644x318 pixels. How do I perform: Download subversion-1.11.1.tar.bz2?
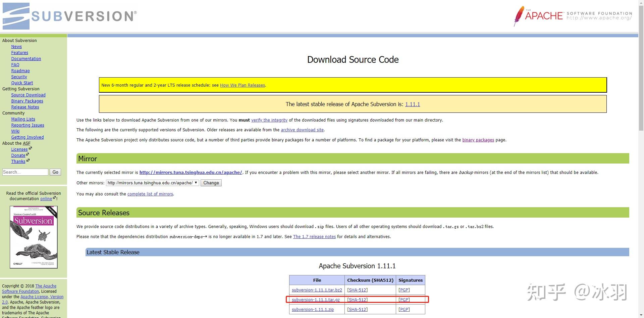317,290
